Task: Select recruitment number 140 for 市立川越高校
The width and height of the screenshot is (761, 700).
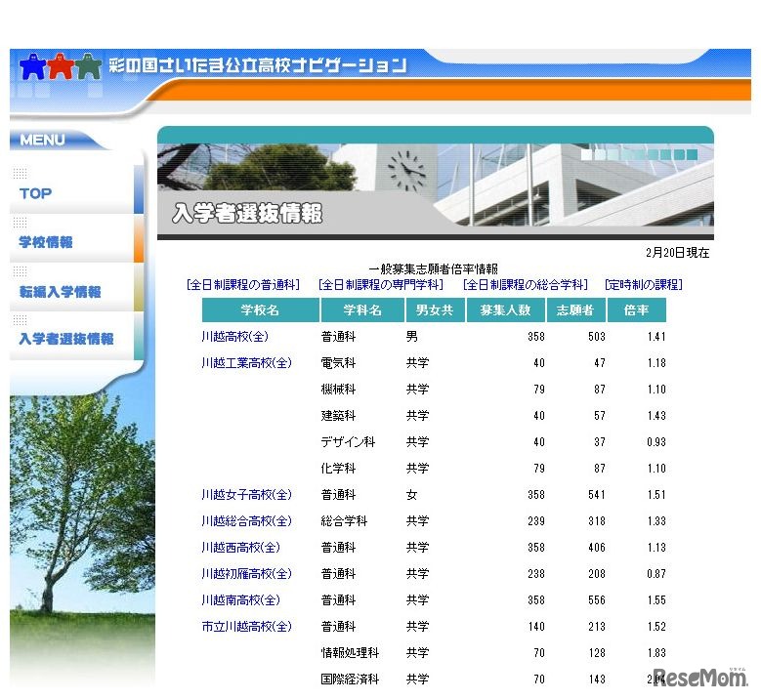Action: click(x=536, y=627)
